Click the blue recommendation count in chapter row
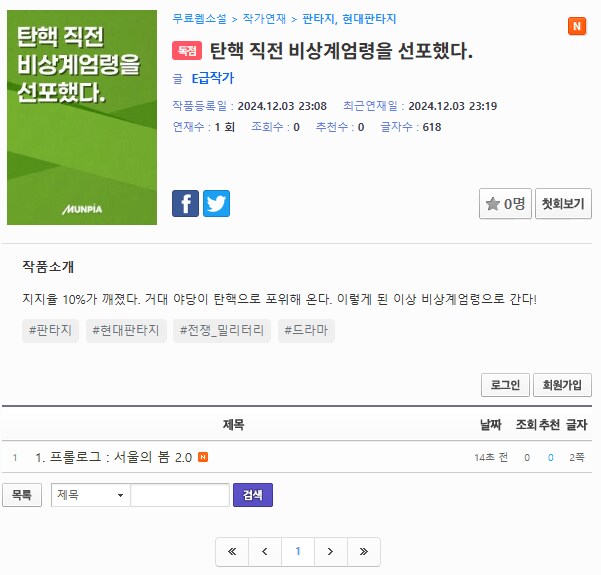 tap(550, 457)
